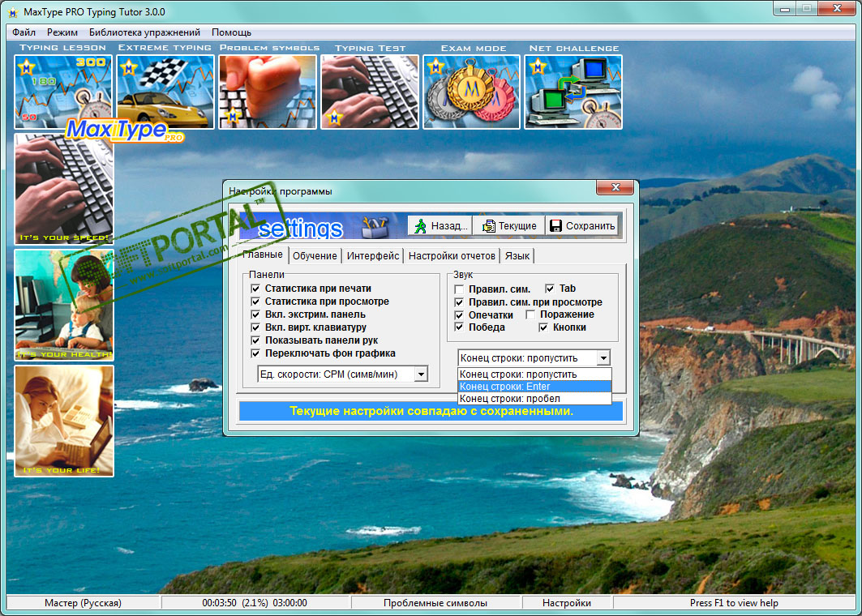Start the Typing Test tile

pyautogui.click(x=370, y=92)
